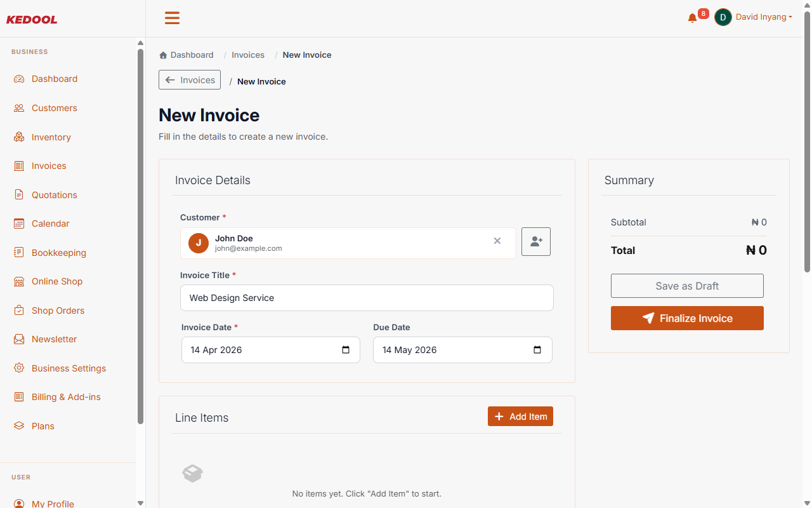
Task: Open the John Doe customer selector
Action: point(348,243)
